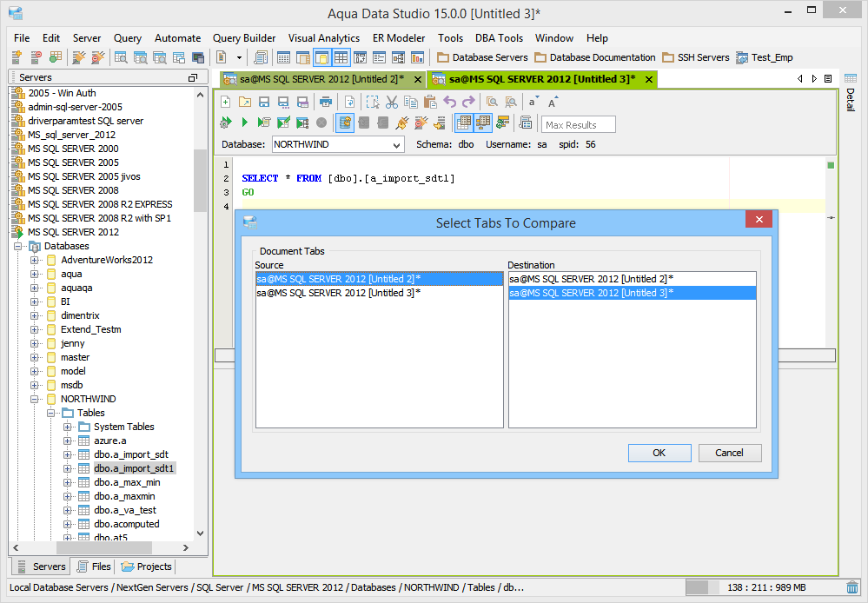Collapse the Databases tree node
Image resolution: width=868 pixels, height=603 pixels.
(x=17, y=247)
